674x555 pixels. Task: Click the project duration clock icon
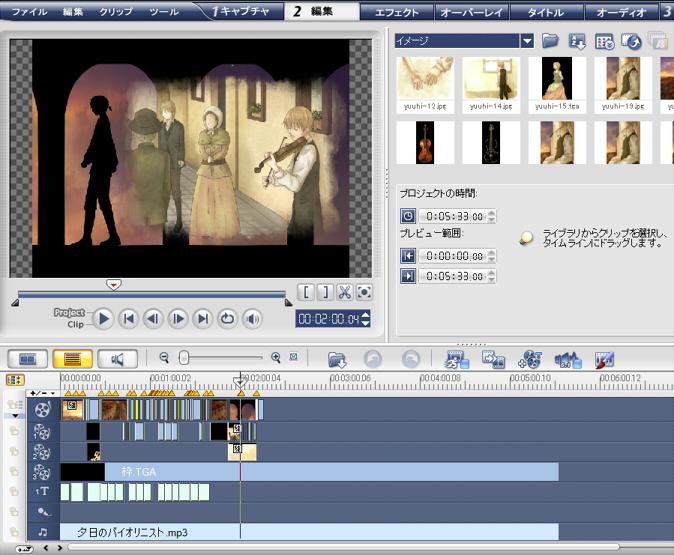point(408,215)
